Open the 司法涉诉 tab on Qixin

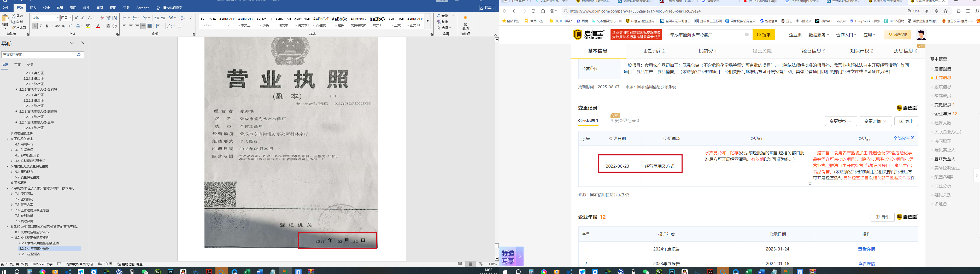click(x=653, y=51)
